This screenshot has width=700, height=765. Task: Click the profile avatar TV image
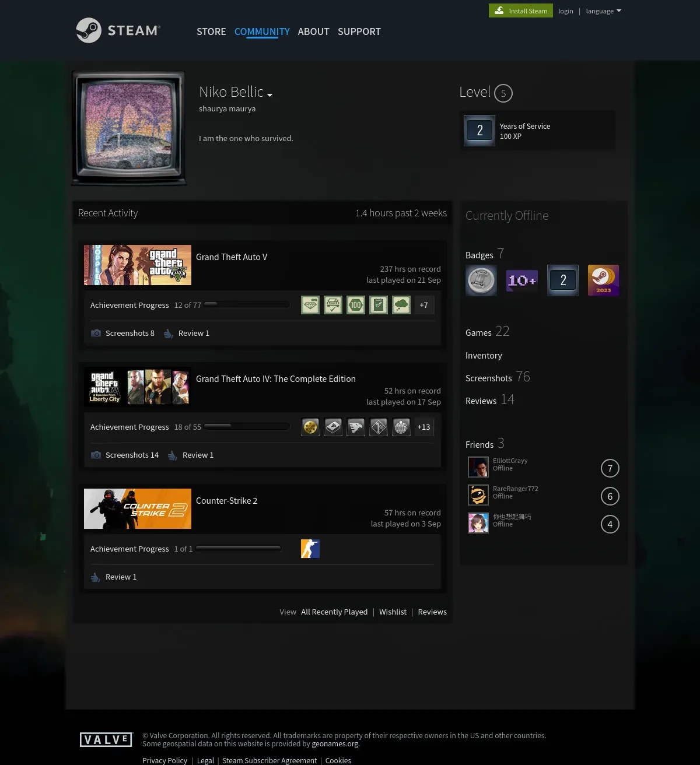pos(129,128)
